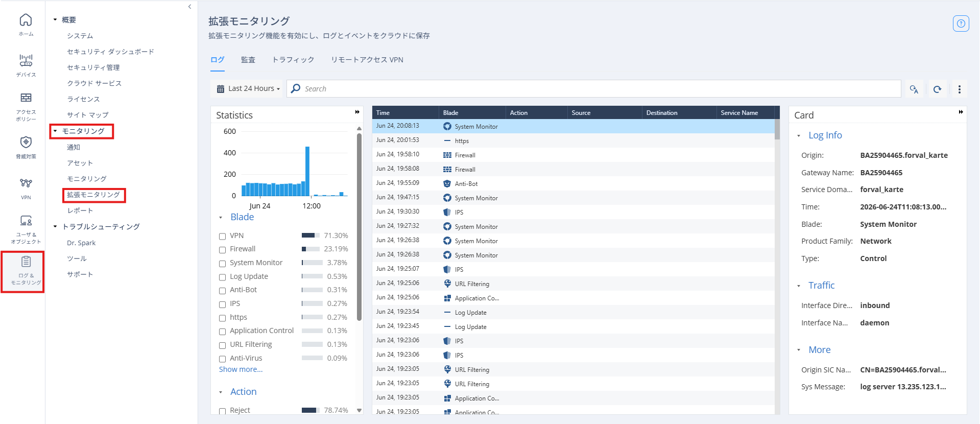
Task: Click System Monitor icon in the 20:08:13 row
Action: point(447,126)
